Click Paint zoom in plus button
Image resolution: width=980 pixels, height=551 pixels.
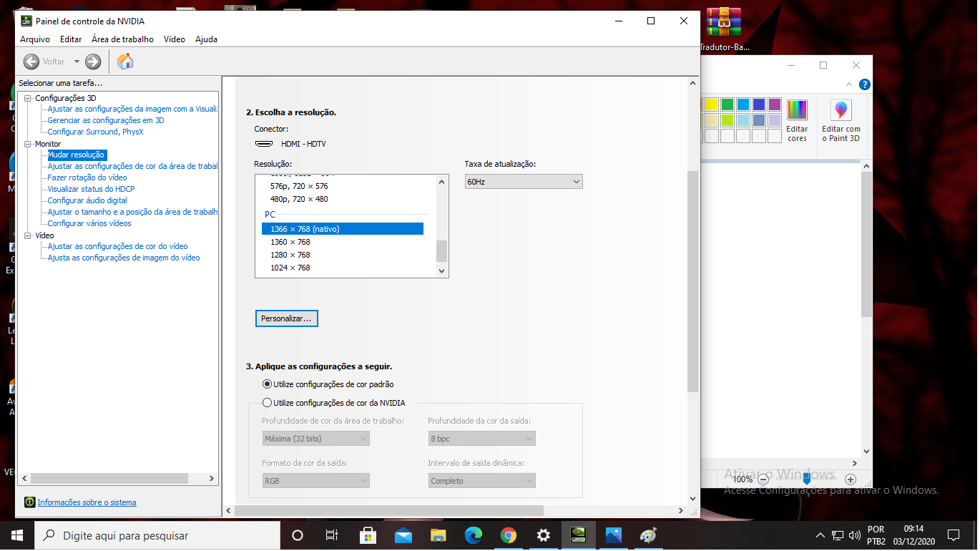[x=851, y=479]
